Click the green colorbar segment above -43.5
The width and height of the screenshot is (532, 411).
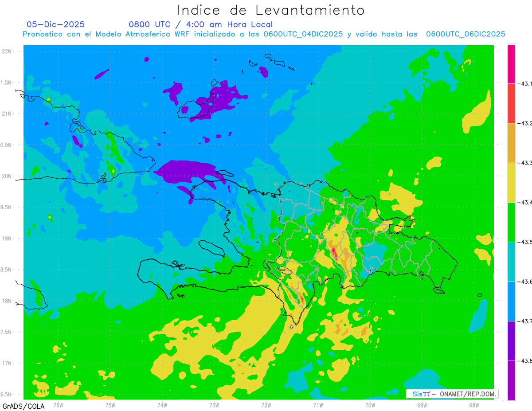click(x=511, y=222)
